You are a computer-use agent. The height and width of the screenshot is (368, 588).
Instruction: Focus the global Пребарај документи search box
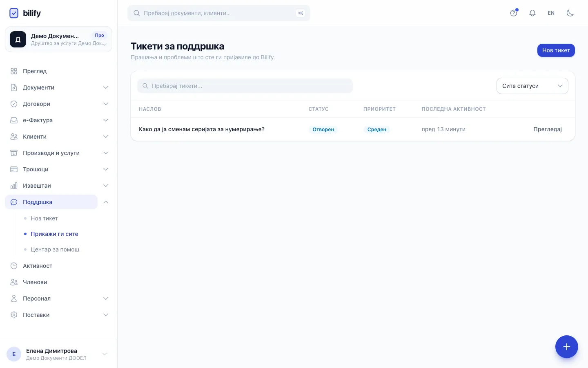[219, 13]
